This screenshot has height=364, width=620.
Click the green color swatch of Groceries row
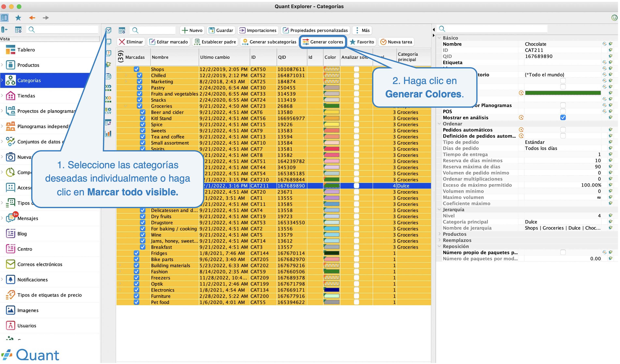coord(332,106)
